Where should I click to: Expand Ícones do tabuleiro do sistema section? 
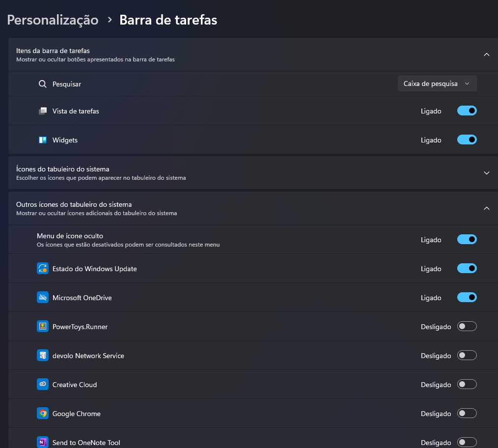[486, 173]
